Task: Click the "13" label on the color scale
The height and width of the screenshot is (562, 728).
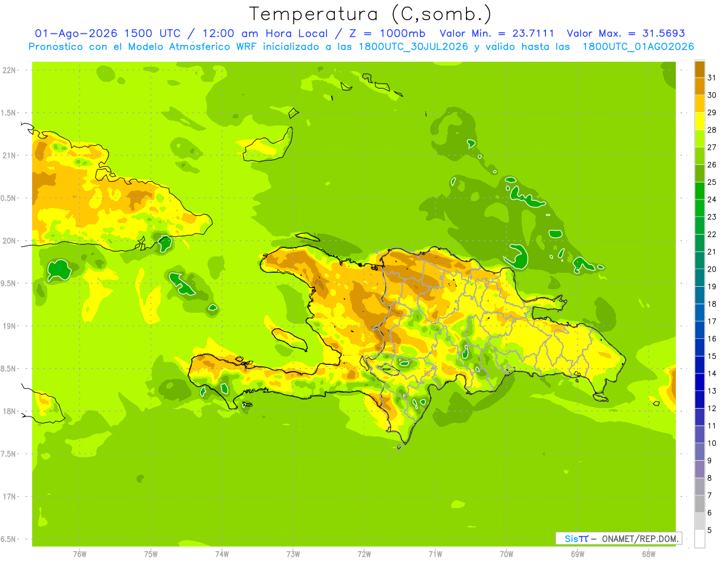Action: (x=712, y=391)
